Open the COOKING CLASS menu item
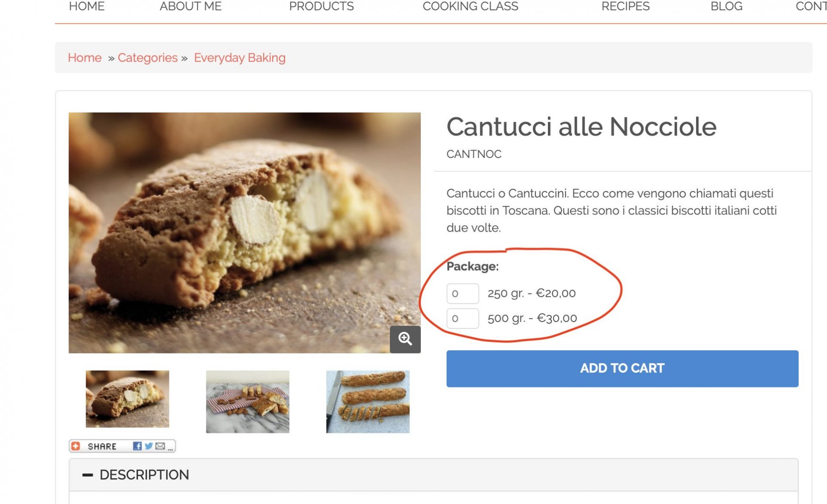The image size is (827, 504). (470, 6)
